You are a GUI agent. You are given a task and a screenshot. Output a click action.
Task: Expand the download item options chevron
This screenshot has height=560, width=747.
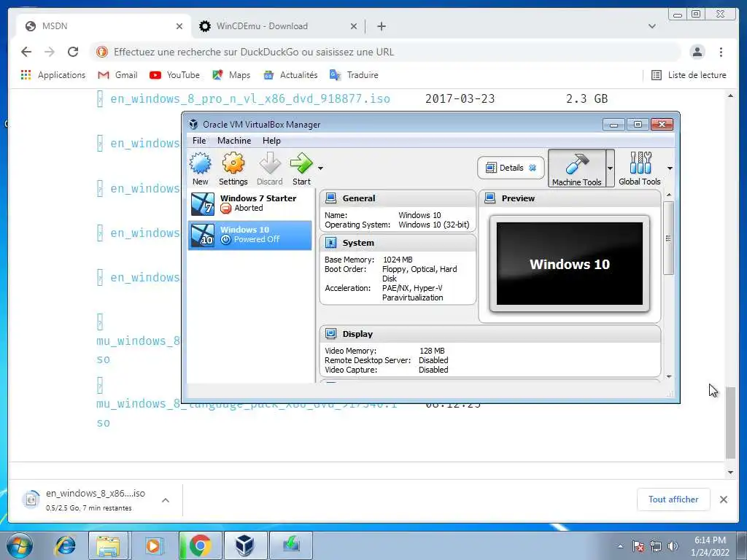pos(166,500)
